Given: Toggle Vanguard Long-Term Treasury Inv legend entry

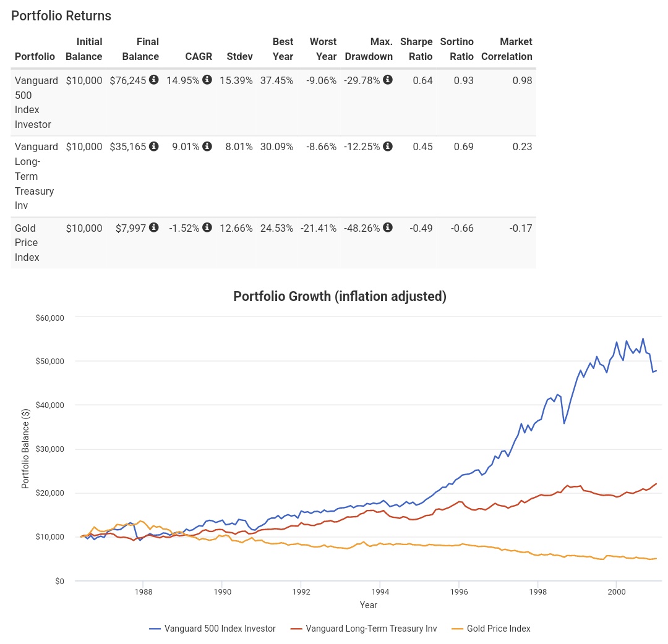Looking at the screenshot, I should point(366,629).
